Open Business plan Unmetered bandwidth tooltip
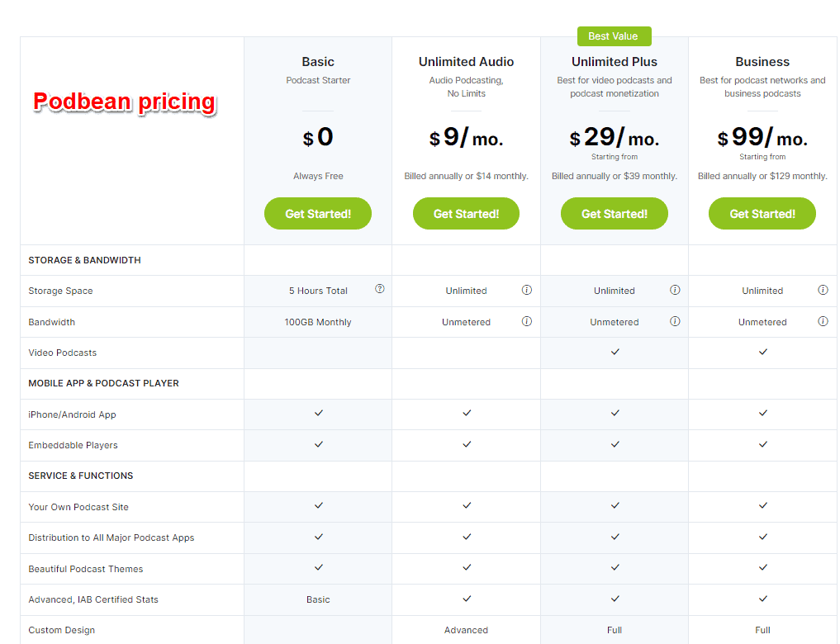The width and height of the screenshot is (840, 644). [823, 320]
